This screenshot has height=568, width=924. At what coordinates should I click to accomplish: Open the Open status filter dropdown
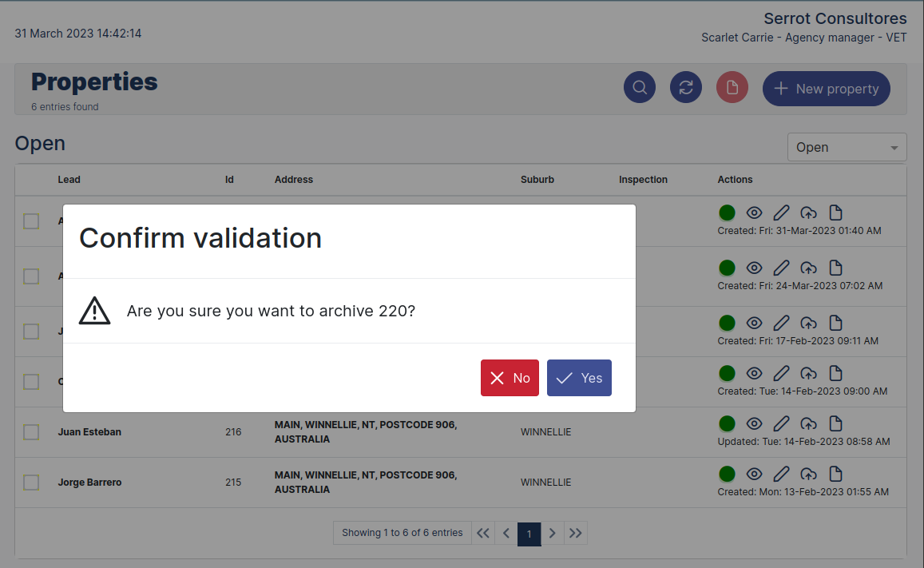click(846, 147)
